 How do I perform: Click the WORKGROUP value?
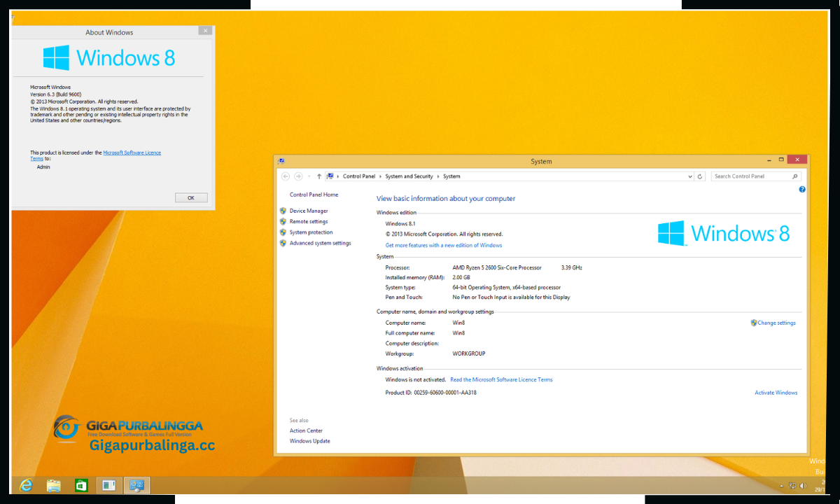(469, 353)
